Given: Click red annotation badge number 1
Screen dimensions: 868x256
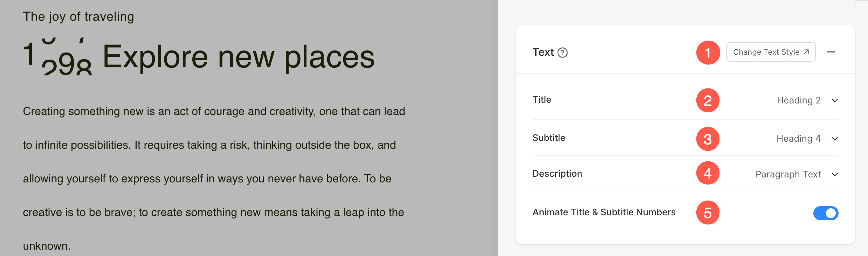Looking at the screenshot, I should 708,53.
